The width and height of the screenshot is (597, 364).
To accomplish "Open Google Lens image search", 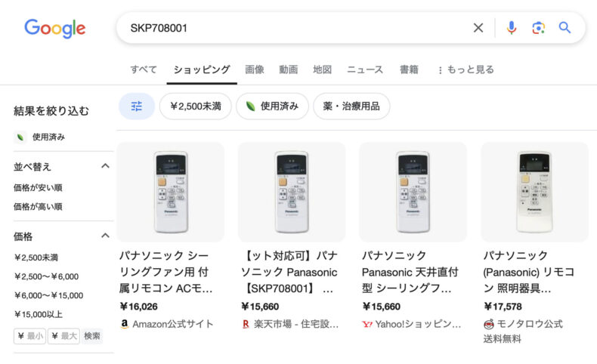I will point(538,28).
